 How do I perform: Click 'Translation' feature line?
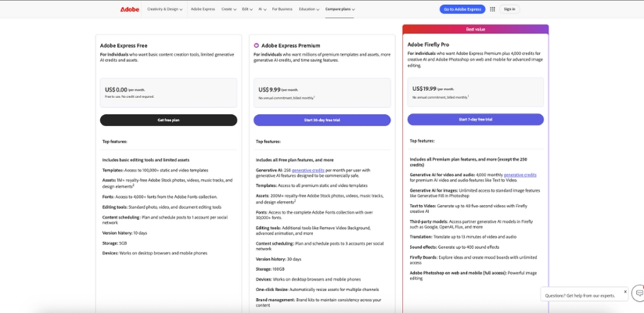(x=463, y=237)
